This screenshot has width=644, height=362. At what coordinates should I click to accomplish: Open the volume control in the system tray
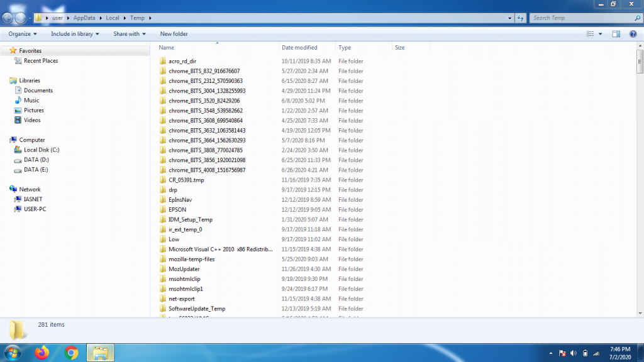click(x=573, y=353)
